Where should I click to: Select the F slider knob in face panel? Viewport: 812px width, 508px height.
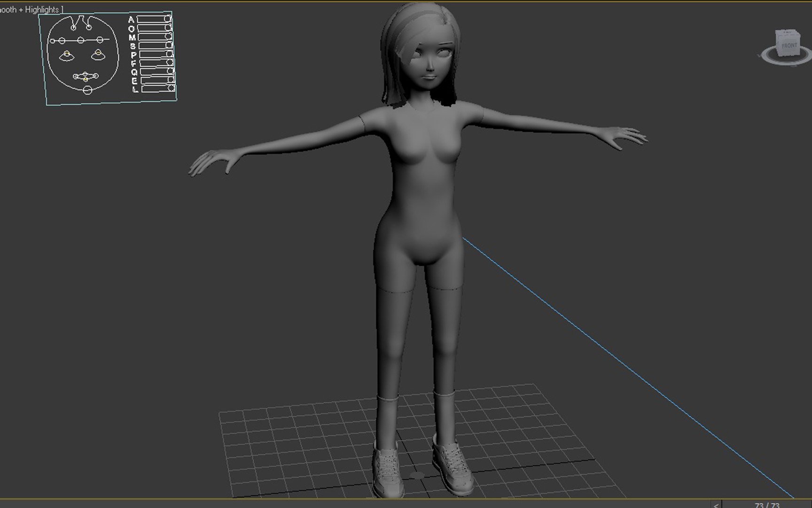(170, 62)
